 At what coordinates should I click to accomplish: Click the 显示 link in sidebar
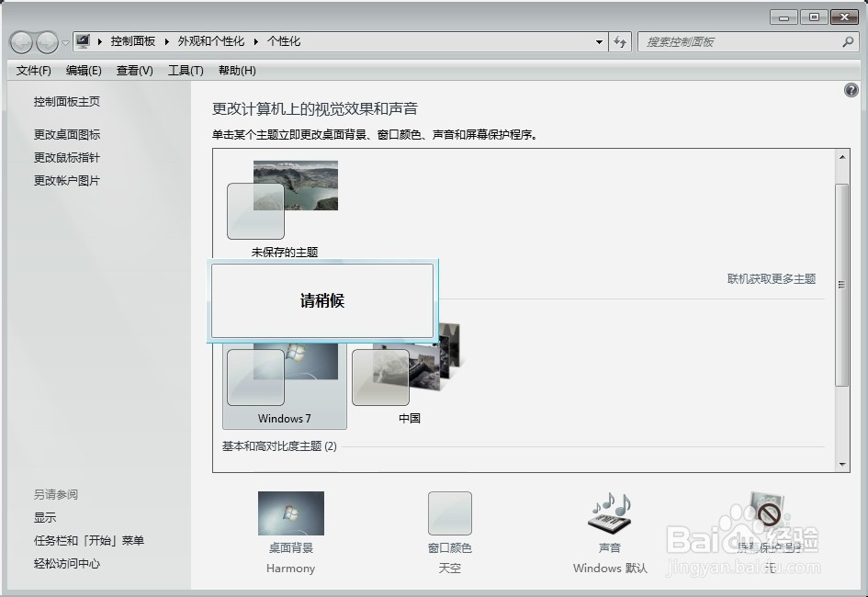tap(44, 517)
